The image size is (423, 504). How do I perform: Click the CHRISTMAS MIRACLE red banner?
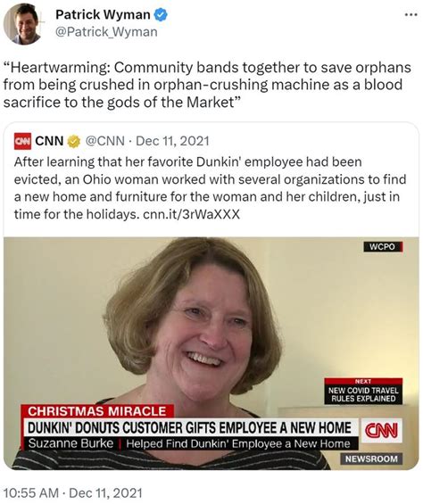click(97, 411)
